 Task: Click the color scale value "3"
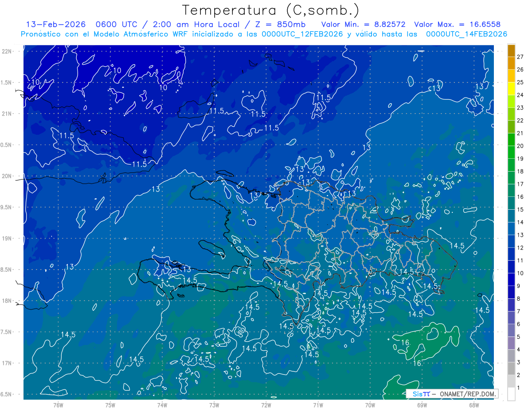[x=519, y=362]
